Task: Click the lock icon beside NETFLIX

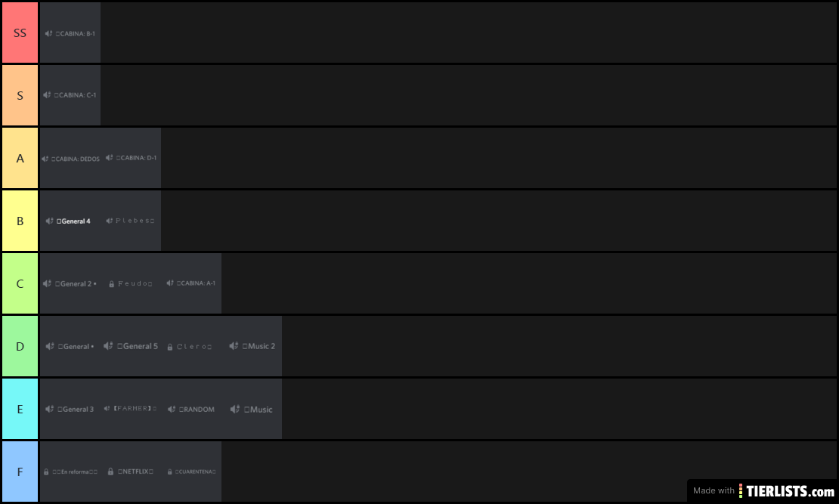Action: point(110,472)
